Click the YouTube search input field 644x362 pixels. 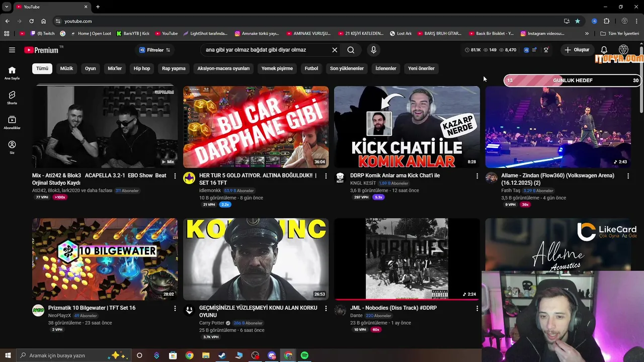(267, 50)
